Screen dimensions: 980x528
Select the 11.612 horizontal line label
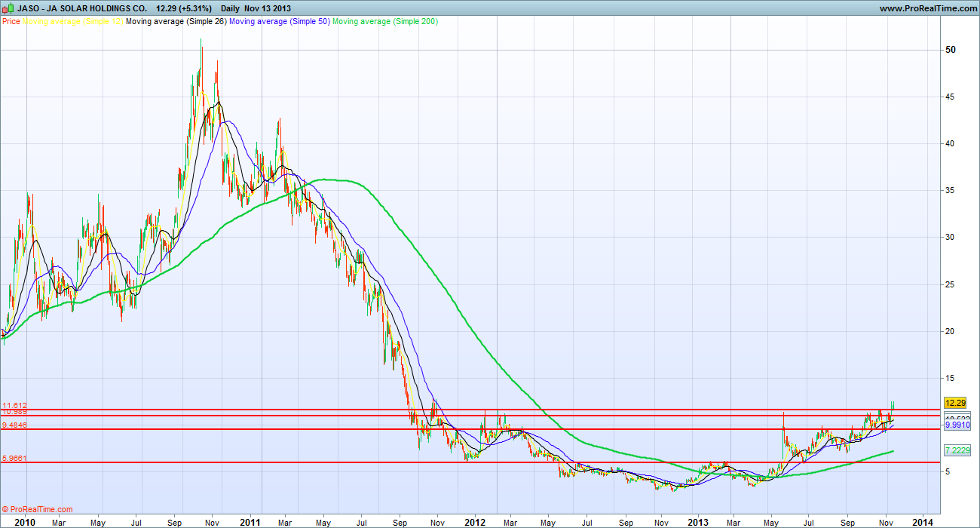point(15,405)
